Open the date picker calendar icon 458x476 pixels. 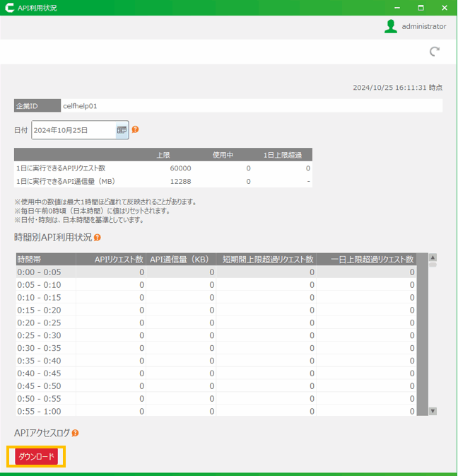122,130
